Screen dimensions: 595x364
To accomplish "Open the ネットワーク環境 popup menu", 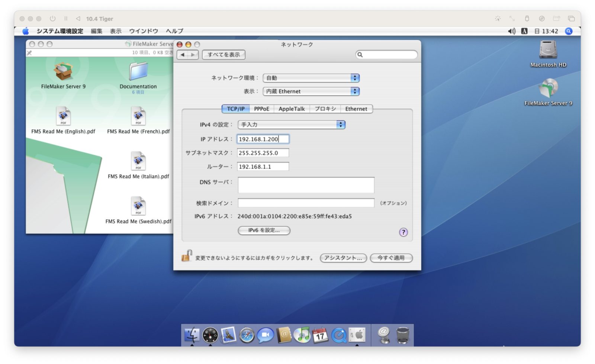I will 311,78.
